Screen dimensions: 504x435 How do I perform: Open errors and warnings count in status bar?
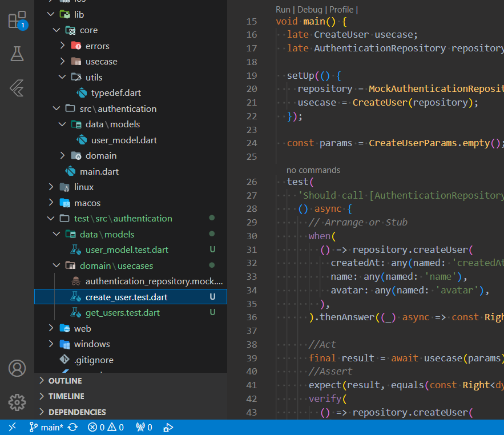(106, 427)
